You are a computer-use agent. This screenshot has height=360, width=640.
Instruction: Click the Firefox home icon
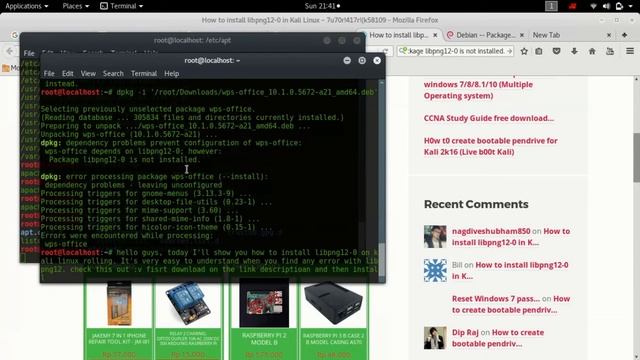[592, 51]
